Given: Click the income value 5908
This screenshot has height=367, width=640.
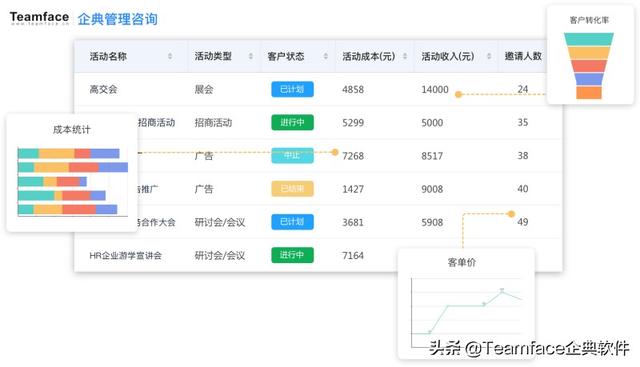Looking at the screenshot, I should click(432, 222).
